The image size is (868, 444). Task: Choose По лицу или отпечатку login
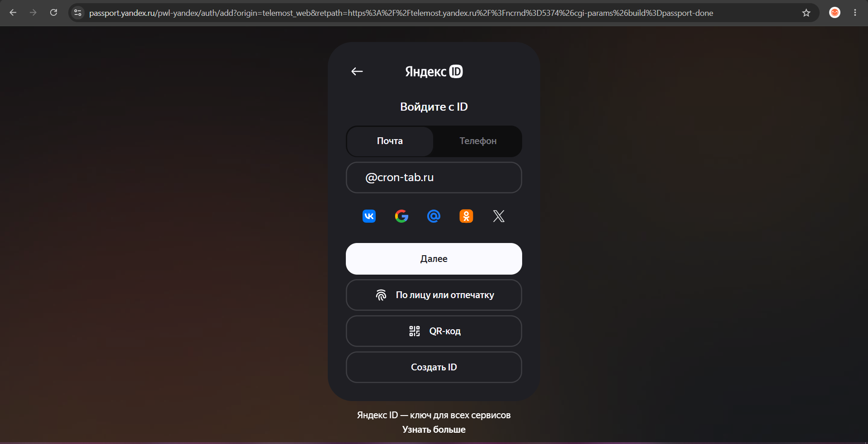tap(434, 295)
